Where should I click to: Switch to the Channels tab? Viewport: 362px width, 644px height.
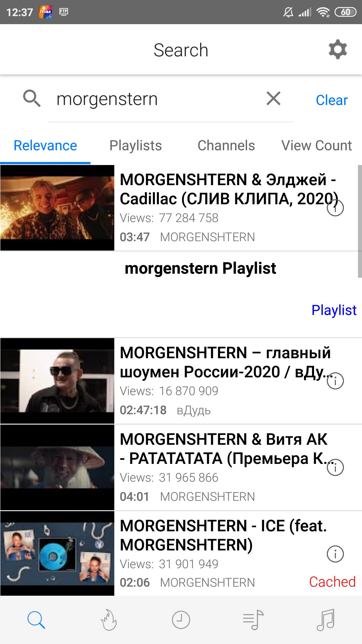click(x=226, y=146)
